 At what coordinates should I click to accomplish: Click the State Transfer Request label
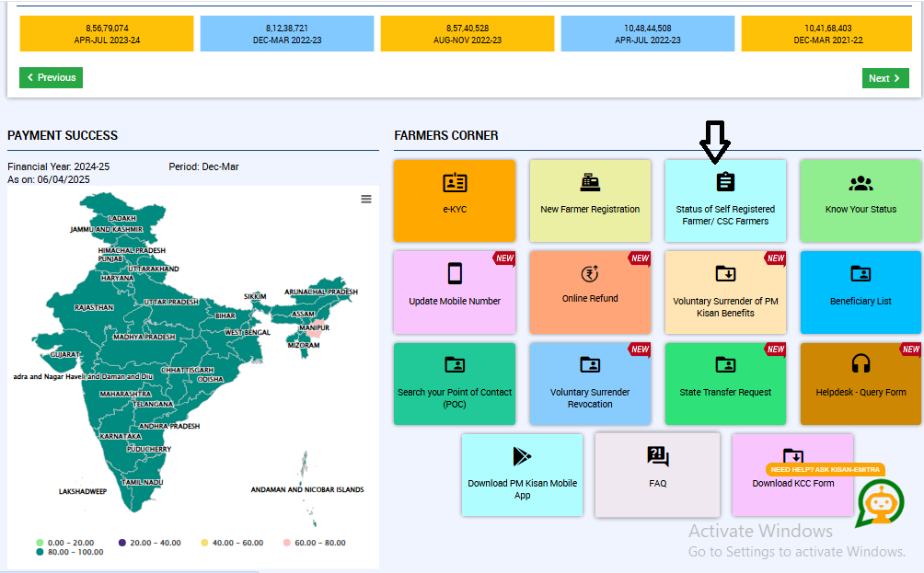(725, 392)
